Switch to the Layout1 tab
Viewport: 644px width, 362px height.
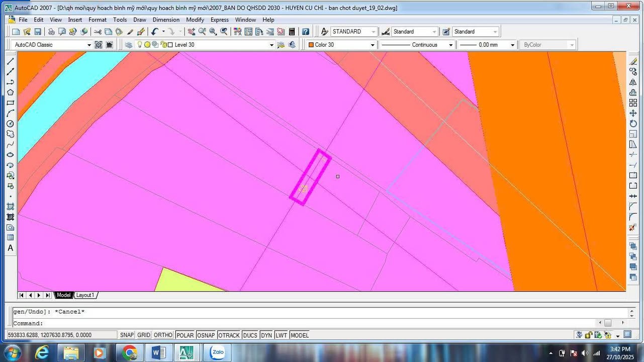85,295
